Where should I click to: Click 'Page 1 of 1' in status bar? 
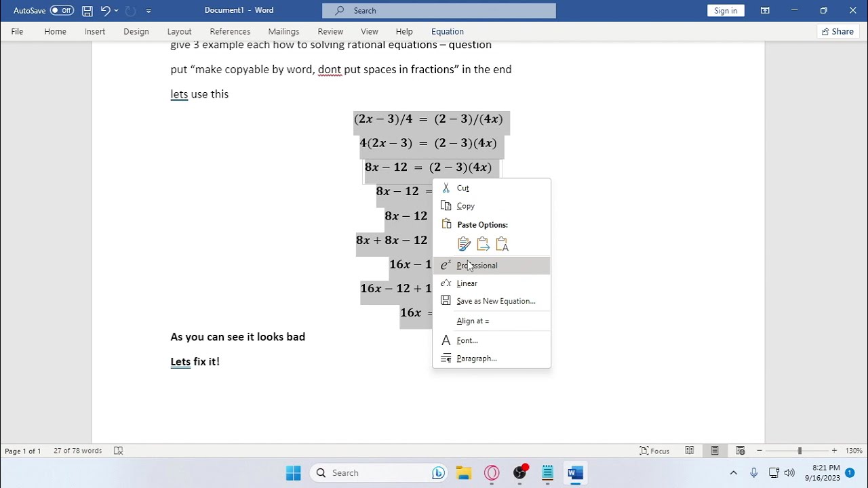23,451
